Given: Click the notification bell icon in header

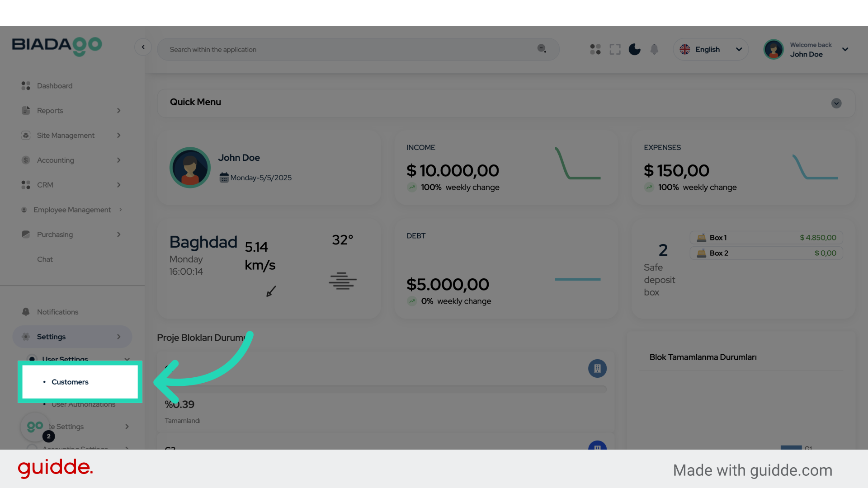Looking at the screenshot, I should [x=654, y=49].
